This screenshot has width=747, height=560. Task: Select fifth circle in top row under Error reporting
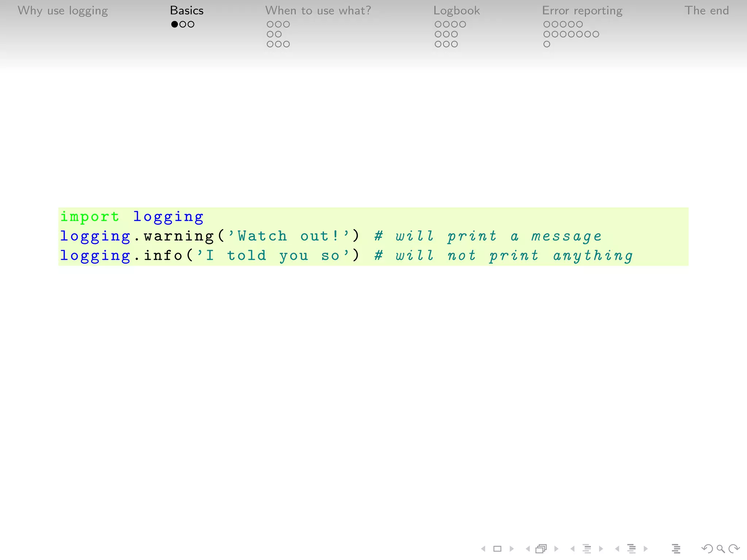[580, 24]
